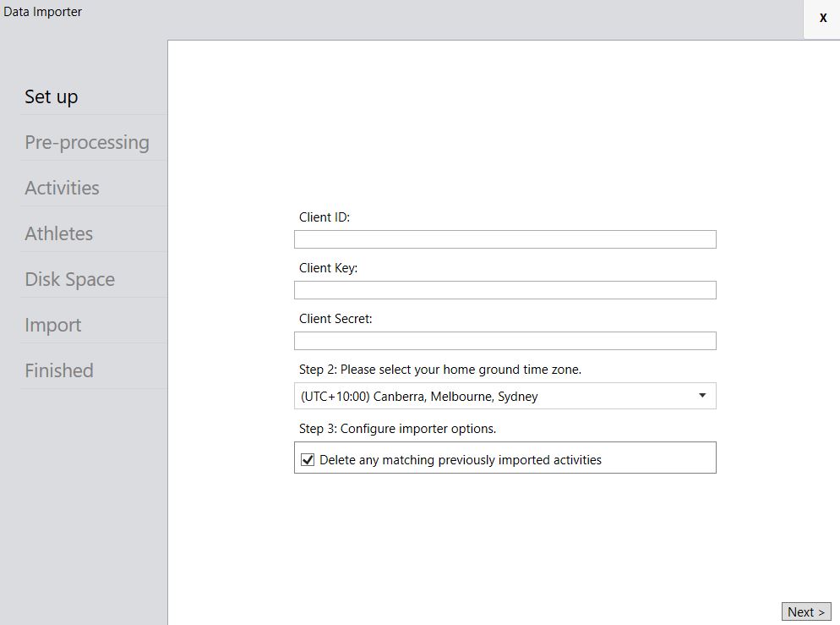Image resolution: width=840 pixels, height=625 pixels.
Task: Select the Set up step in sidebar
Action: click(52, 97)
